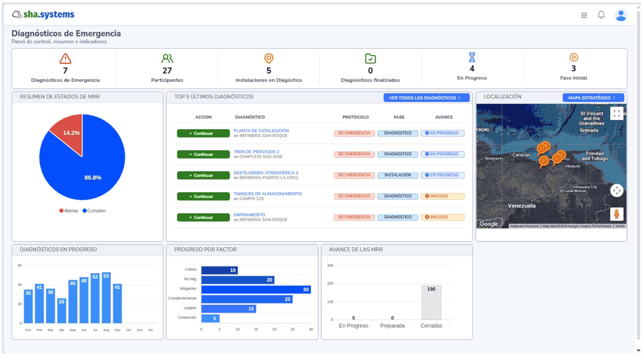Open Ver Todos Los Diagnósticos button

pos(426,98)
